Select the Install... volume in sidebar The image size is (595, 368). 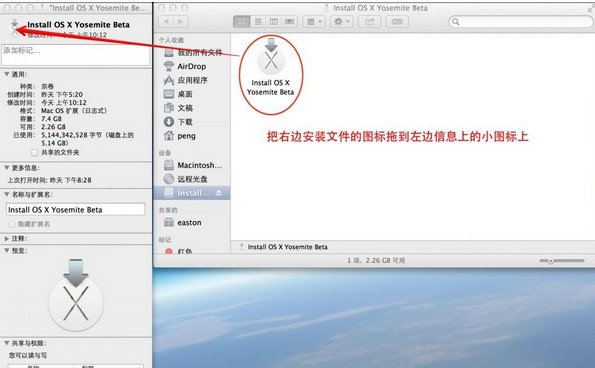(x=192, y=193)
